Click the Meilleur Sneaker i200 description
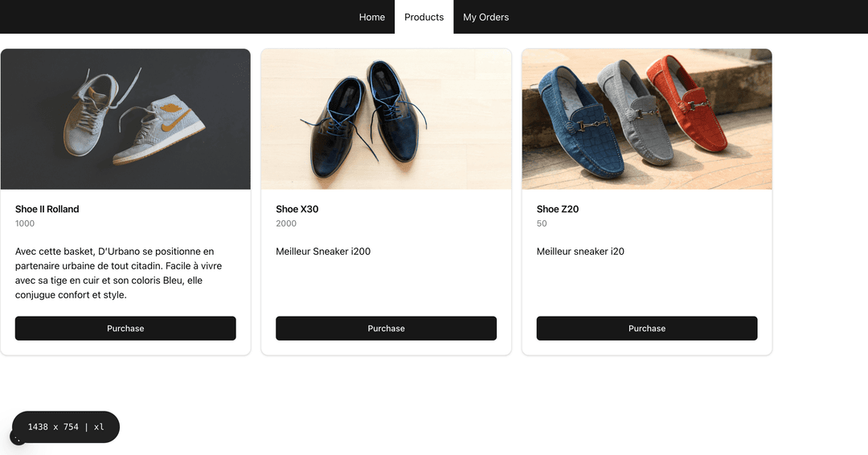This screenshot has height=455, width=868. 323,252
